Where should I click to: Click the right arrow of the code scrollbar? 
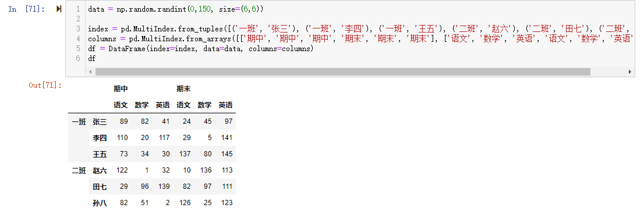629,72
